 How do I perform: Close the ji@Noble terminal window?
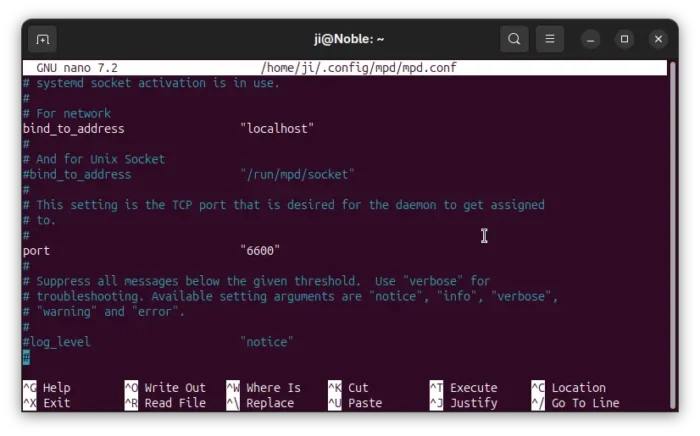pyautogui.click(x=657, y=39)
